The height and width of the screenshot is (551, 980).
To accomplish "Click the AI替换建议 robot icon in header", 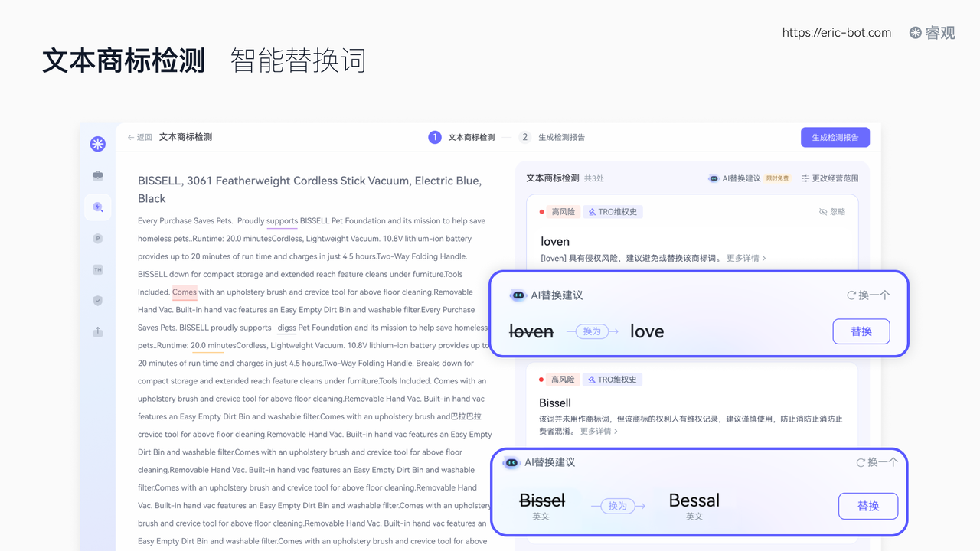I will (x=714, y=178).
